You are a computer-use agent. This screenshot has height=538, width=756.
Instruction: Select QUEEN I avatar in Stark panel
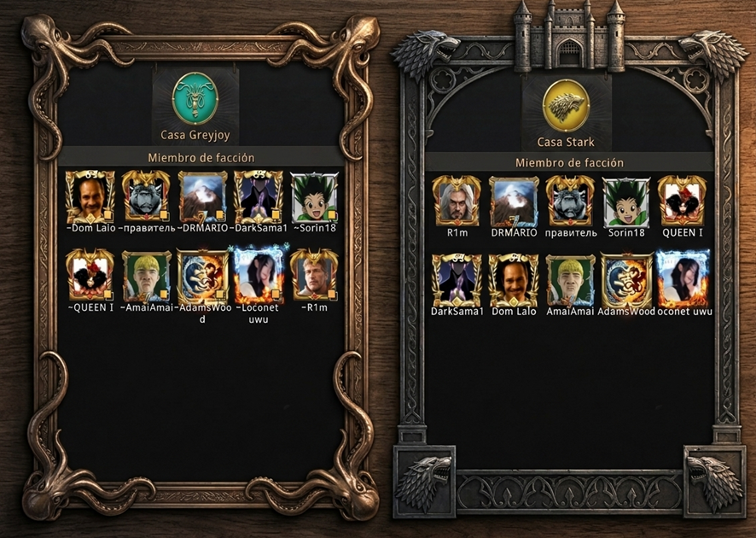[x=682, y=202]
